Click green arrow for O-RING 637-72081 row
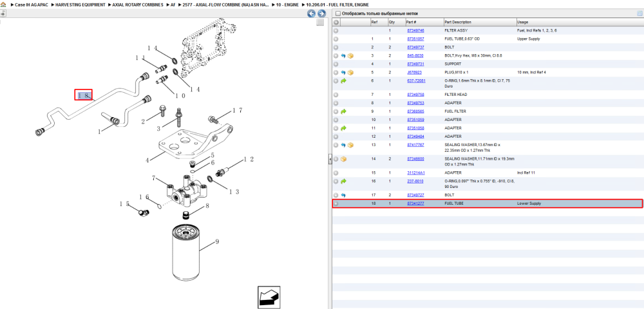Viewport: 644px width, 309px height. point(343,81)
